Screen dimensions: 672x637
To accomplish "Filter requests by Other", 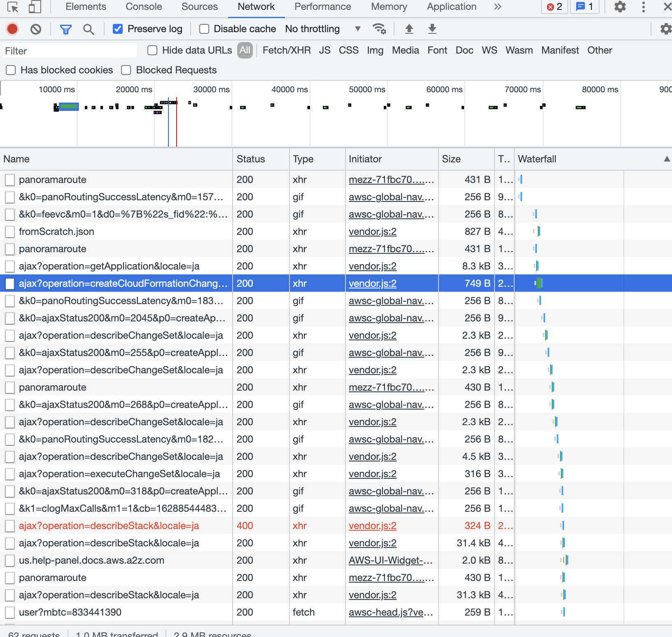I will [x=600, y=50].
